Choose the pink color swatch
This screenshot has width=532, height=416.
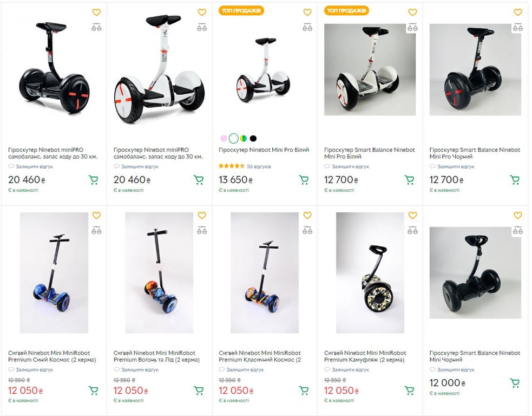tap(224, 139)
